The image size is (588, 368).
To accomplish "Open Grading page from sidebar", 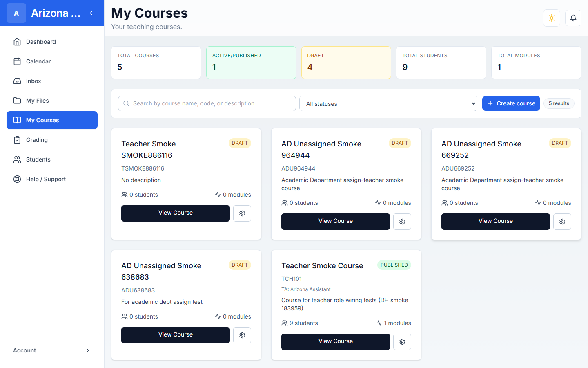I will pos(52,140).
